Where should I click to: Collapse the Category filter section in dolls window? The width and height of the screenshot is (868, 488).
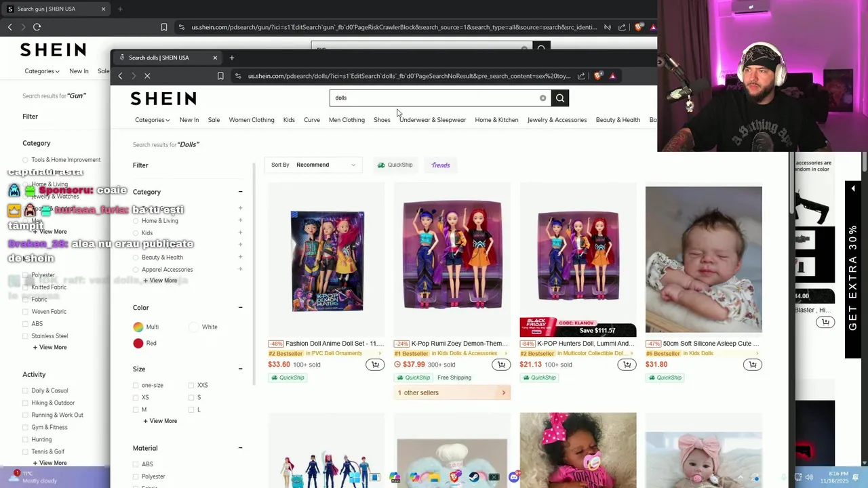[x=240, y=192]
